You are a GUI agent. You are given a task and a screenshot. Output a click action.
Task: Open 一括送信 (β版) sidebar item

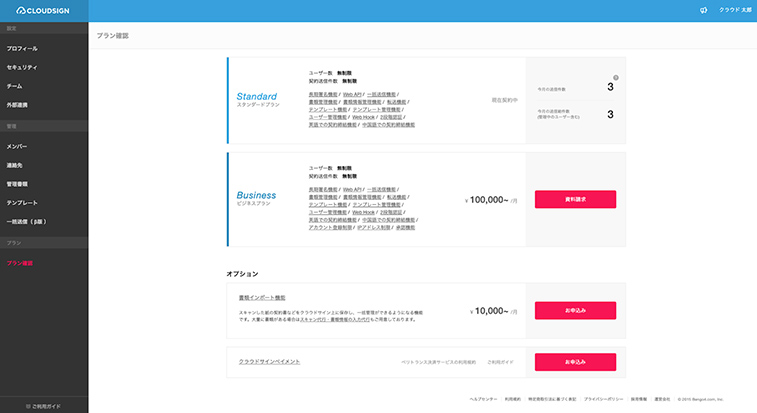pos(25,221)
